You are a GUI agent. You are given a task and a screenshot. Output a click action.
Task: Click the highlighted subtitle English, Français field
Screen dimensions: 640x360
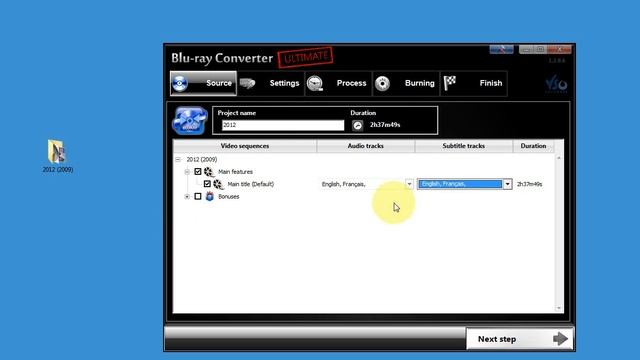pos(460,184)
